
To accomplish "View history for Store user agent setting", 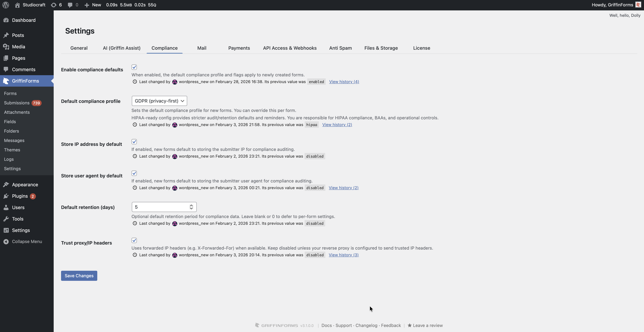I will click(x=343, y=188).
